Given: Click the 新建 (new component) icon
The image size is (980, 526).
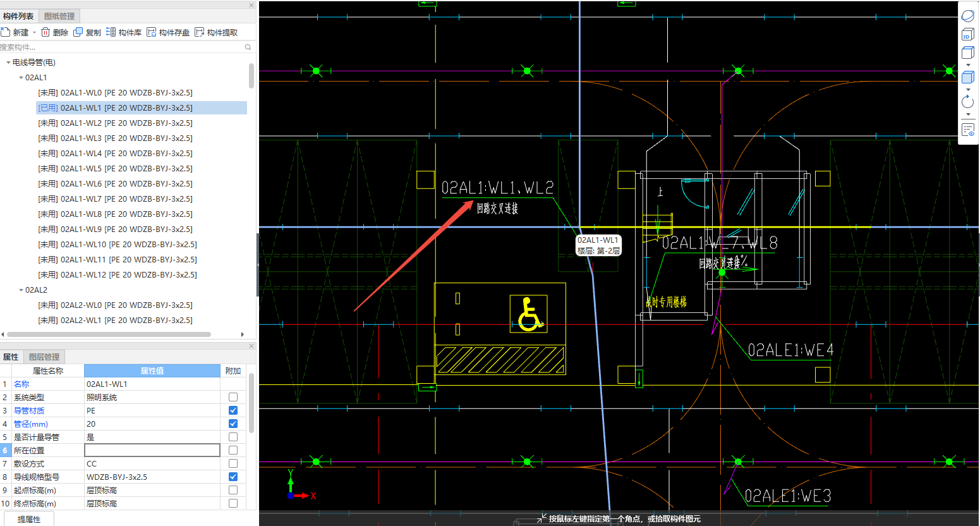Looking at the screenshot, I should pos(6,32).
